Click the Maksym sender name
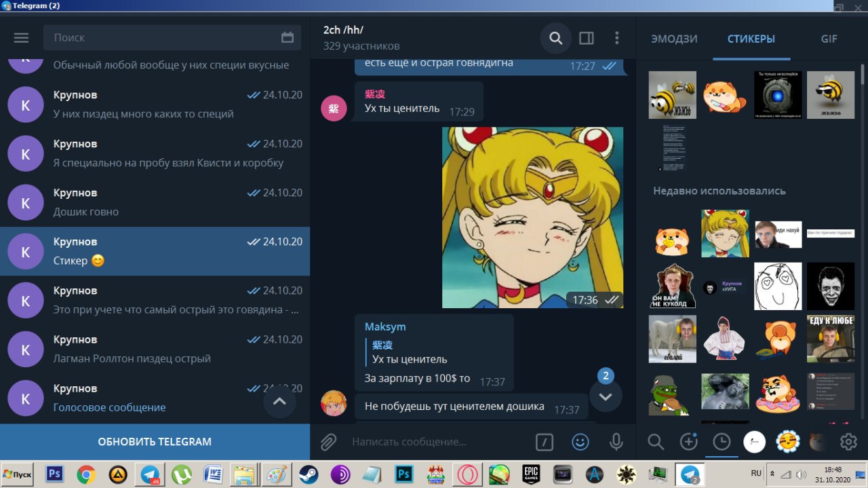This screenshot has height=488, width=868. click(x=385, y=326)
